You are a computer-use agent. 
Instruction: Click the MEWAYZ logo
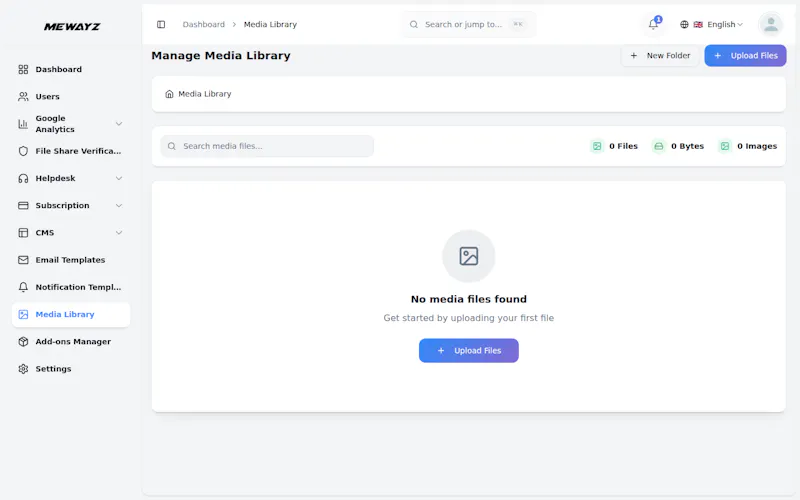coord(72,27)
